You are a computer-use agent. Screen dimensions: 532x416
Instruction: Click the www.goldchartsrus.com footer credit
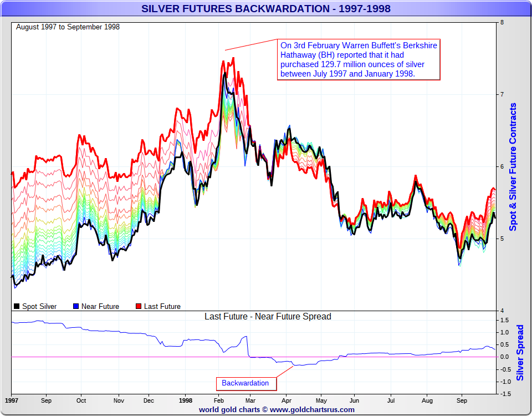pos(277,409)
